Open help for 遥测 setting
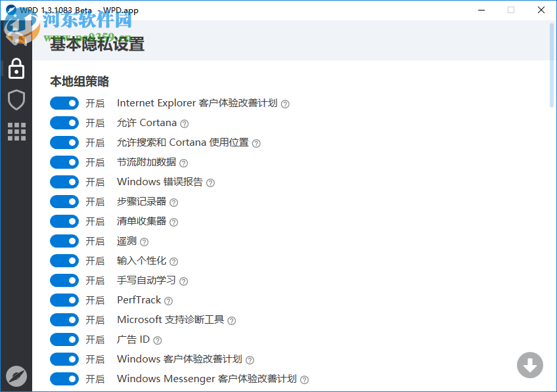This screenshot has width=557, height=392. tap(143, 241)
